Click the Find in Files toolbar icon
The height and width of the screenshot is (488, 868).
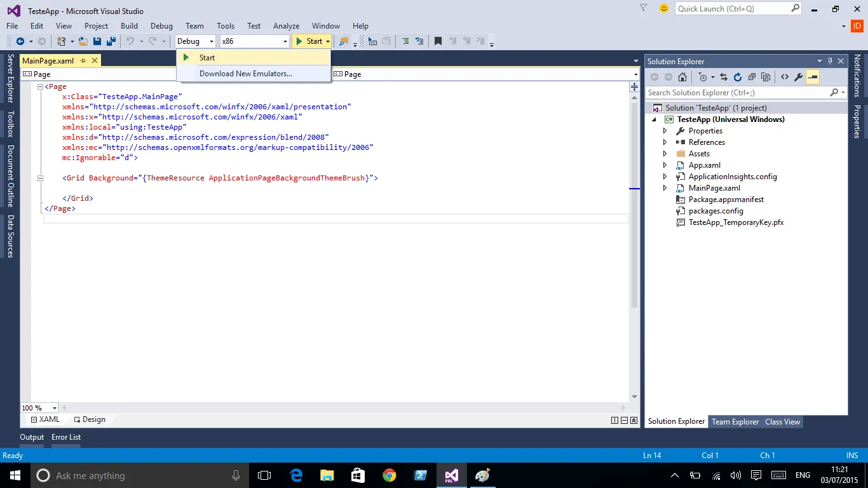click(344, 41)
